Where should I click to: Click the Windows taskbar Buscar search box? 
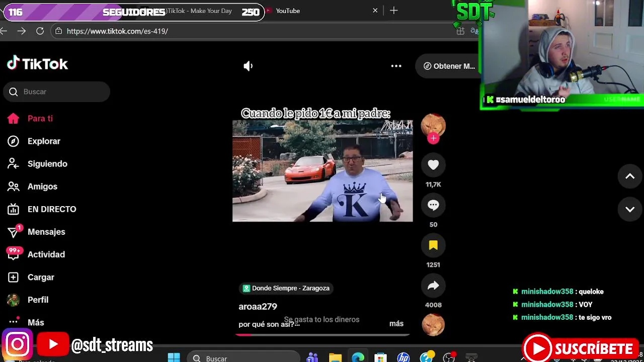point(244,357)
